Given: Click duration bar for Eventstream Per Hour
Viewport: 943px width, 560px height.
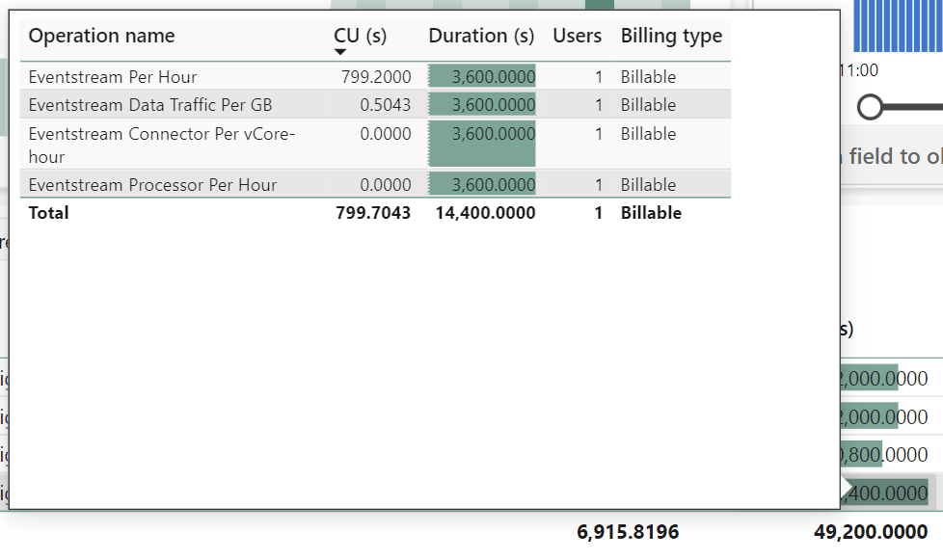Looking at the screenshot, I should (x=482, y=77).
